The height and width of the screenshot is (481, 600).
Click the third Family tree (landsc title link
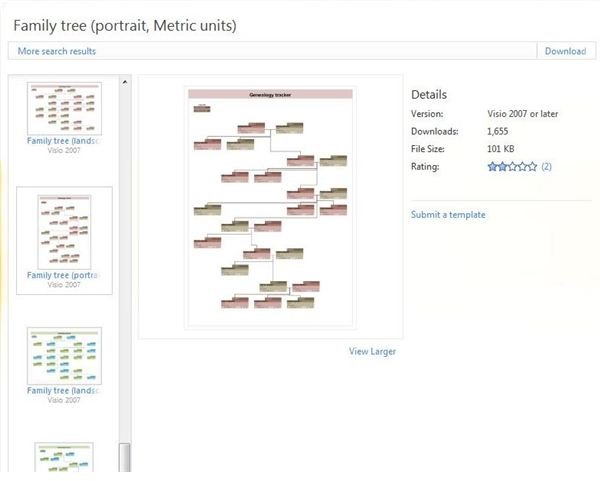coord(64,390)
